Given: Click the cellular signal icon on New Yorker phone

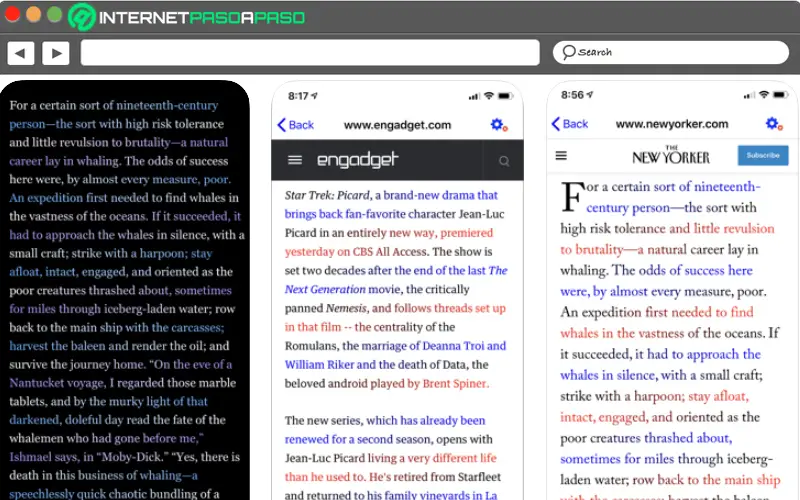Looking at the screenshot, I should pyautogui.click(x=749, y=95).
